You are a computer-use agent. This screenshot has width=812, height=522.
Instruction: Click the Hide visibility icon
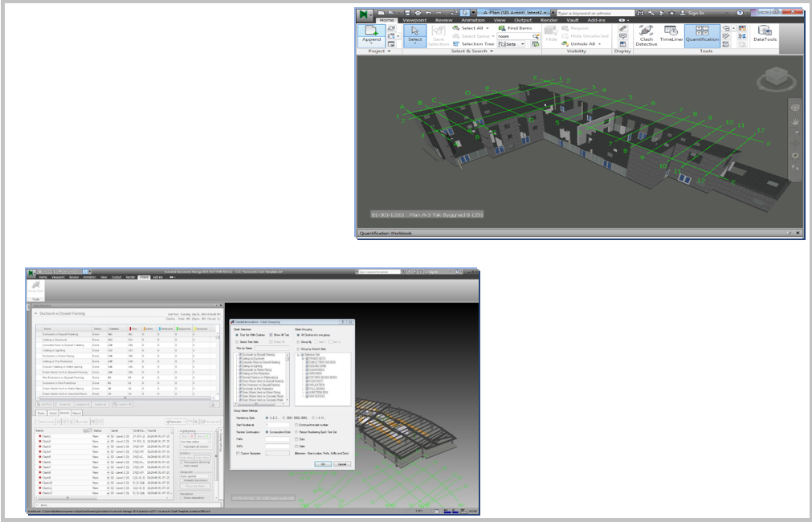point(551,34)
